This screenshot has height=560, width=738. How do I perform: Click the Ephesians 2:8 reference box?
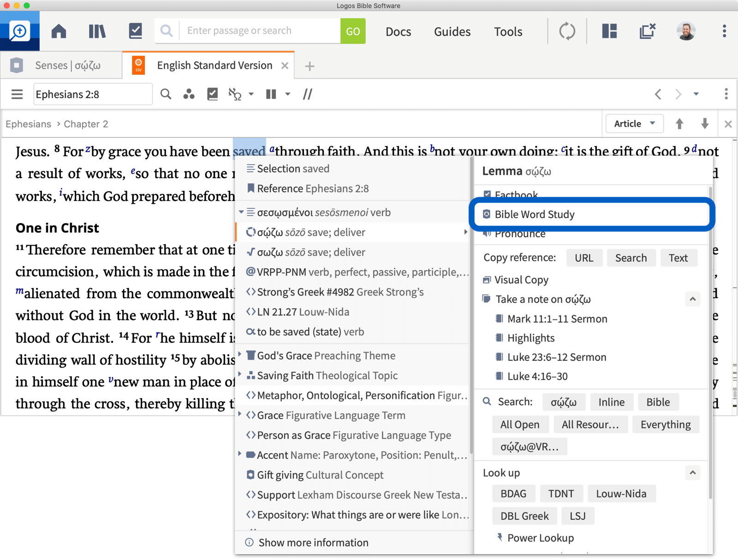93,94
